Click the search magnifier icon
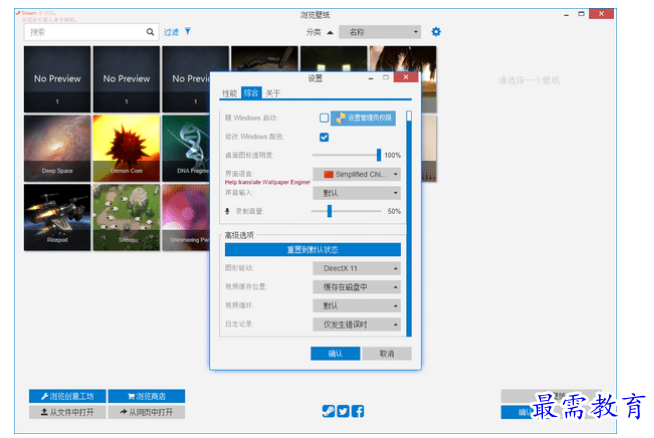Screen dimensions: 654x438 coord(150,32)
